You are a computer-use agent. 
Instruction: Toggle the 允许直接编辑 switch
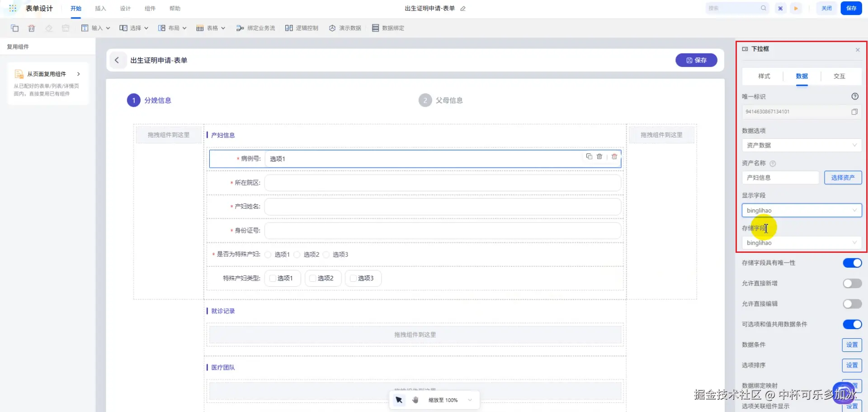click(x=852, y=303)
